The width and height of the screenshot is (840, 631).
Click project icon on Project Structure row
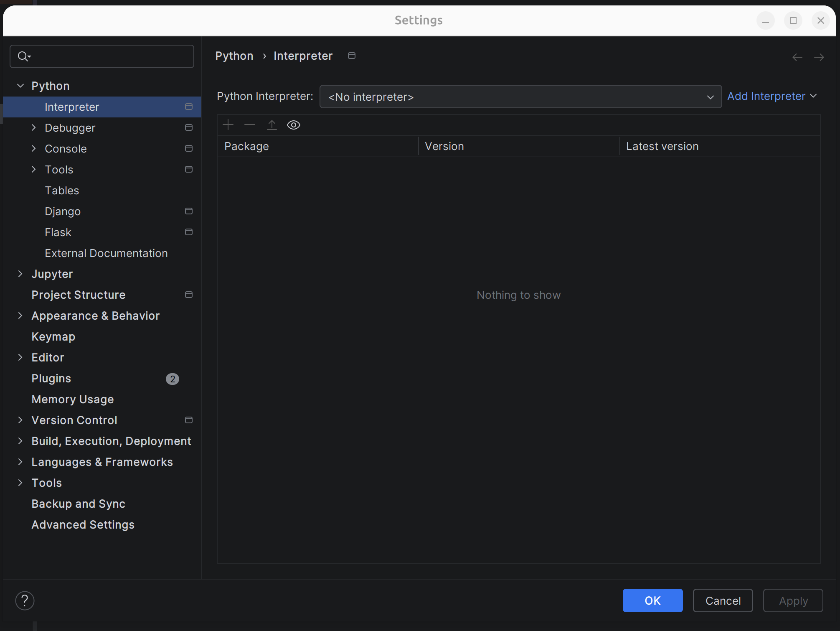click(189, 295)
